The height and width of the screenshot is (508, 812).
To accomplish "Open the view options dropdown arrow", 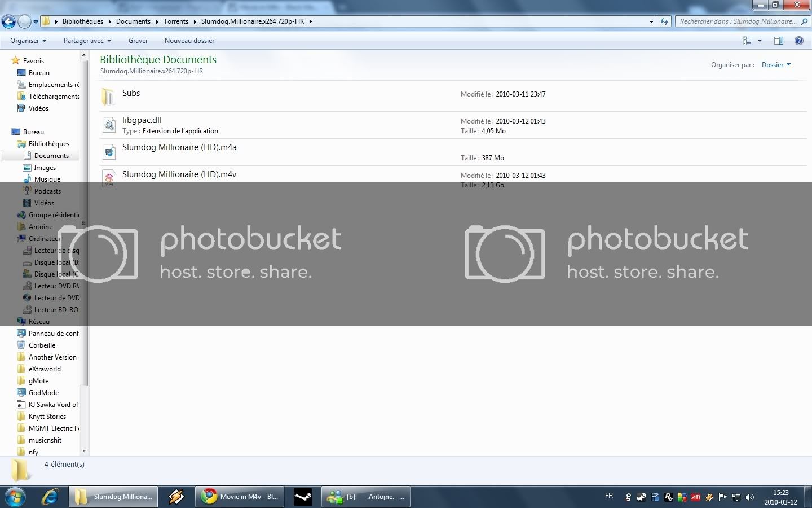I will [x=760, y=41].
